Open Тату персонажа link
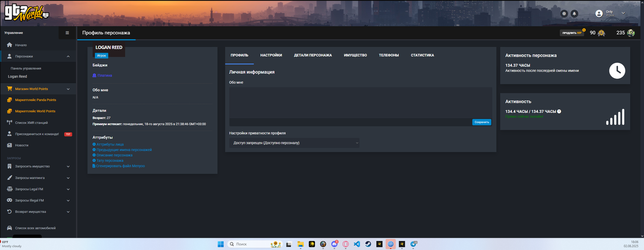Screen dimensions: 644x250 click(x=108, y=160)
